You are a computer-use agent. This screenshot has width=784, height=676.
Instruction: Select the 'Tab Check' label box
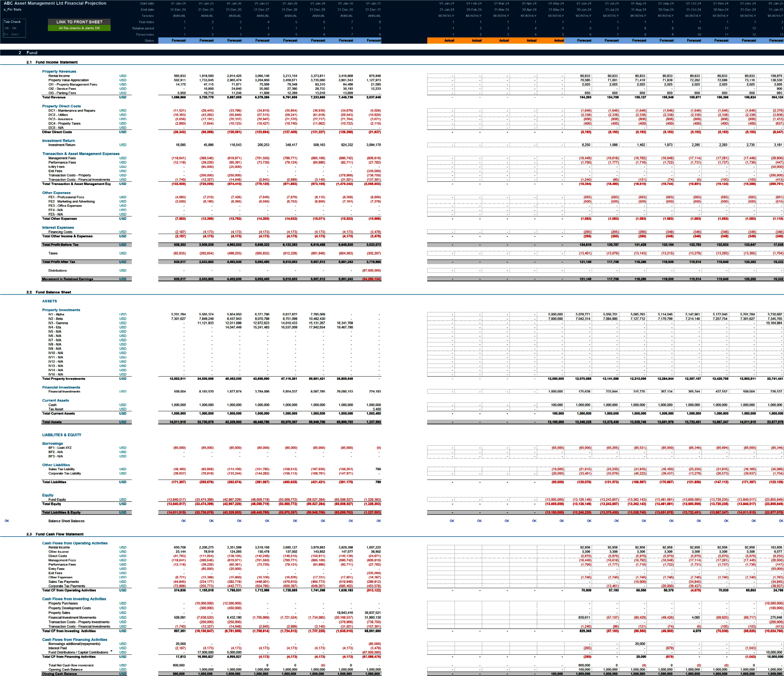coord(12,22)
